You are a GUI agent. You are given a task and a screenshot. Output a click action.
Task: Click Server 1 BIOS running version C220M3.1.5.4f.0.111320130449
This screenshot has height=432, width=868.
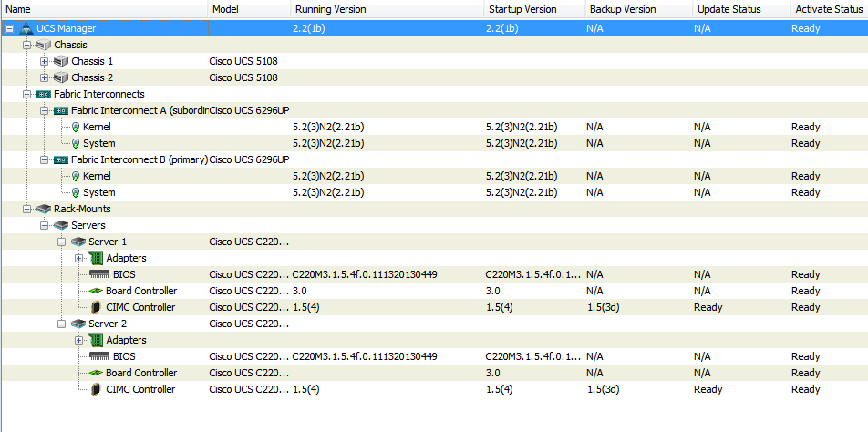[365, 274]
